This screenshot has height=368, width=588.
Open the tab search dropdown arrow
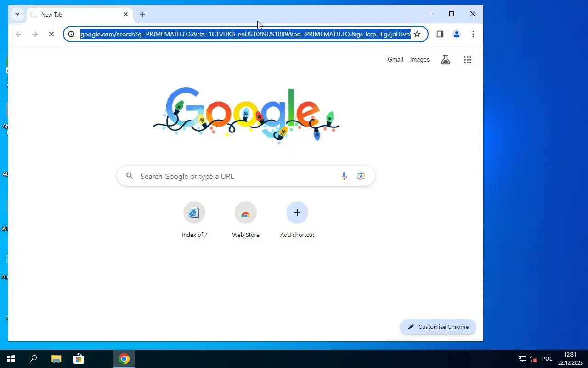pos(17,14)
